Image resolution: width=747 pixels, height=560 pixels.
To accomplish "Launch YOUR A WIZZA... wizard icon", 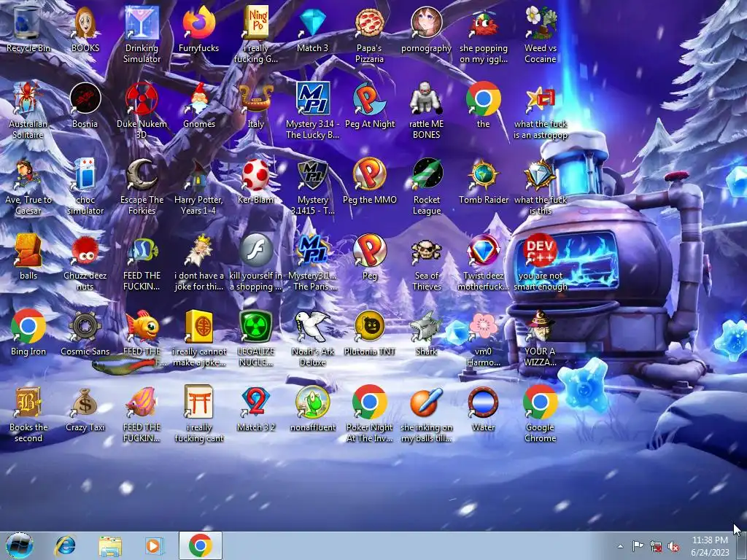I will pos(541,338).
